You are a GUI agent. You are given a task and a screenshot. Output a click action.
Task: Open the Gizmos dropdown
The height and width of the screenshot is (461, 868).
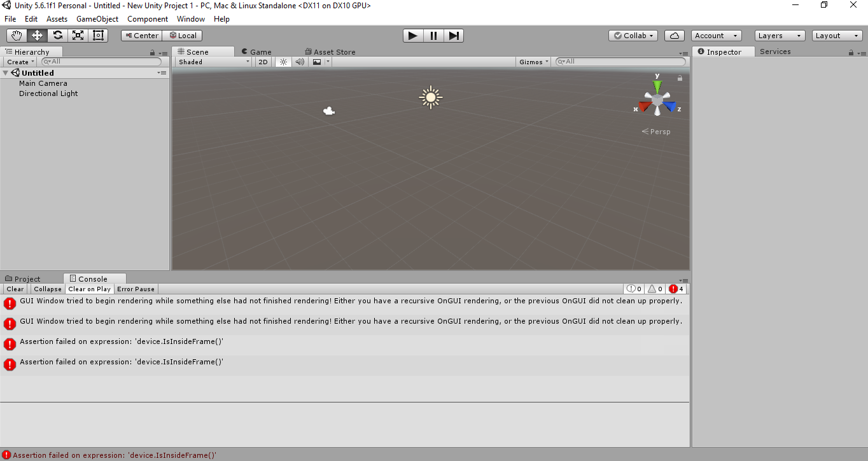[533, 62]
